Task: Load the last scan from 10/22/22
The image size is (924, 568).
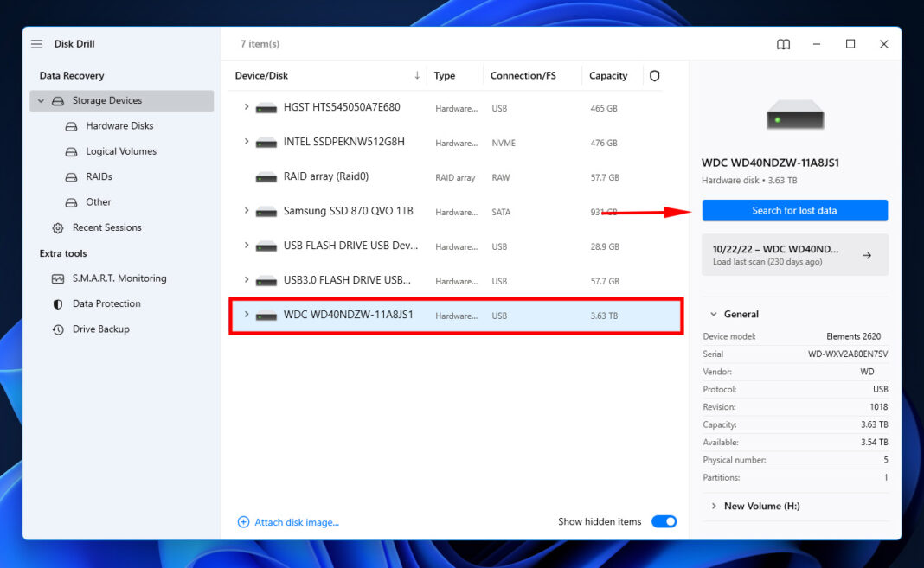Action: tap(794, 255)
